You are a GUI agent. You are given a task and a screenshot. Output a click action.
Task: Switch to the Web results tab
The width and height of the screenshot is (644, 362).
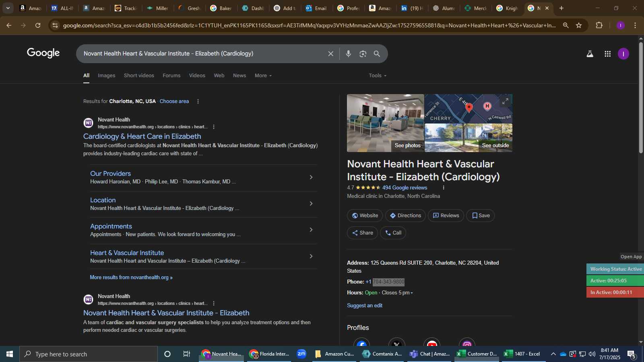pos(219,76)
